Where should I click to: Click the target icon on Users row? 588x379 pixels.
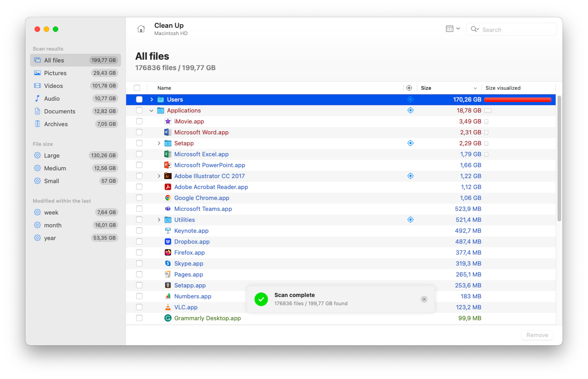pos(410,99)
